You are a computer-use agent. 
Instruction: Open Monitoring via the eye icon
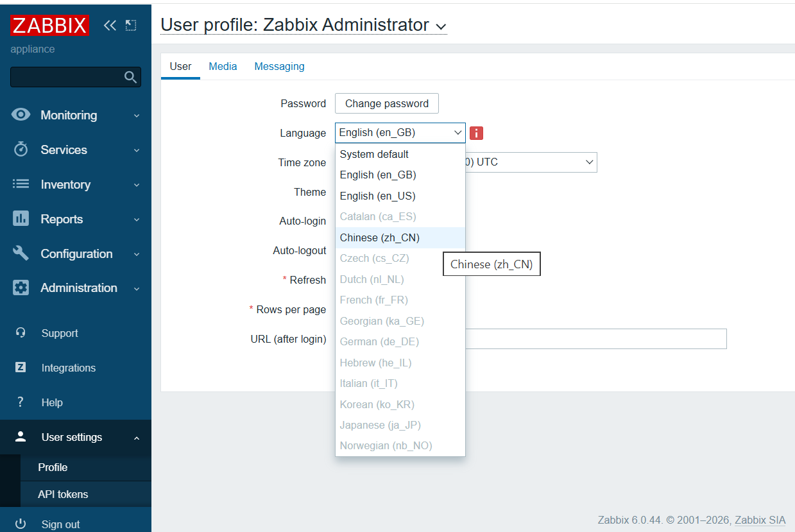click(21, 115)
